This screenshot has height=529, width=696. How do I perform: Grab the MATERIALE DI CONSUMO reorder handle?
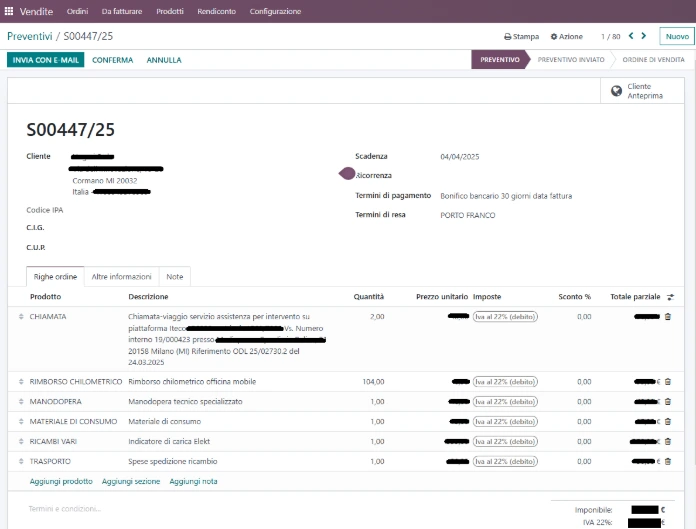pyautogui.click(x=21, y=422)
